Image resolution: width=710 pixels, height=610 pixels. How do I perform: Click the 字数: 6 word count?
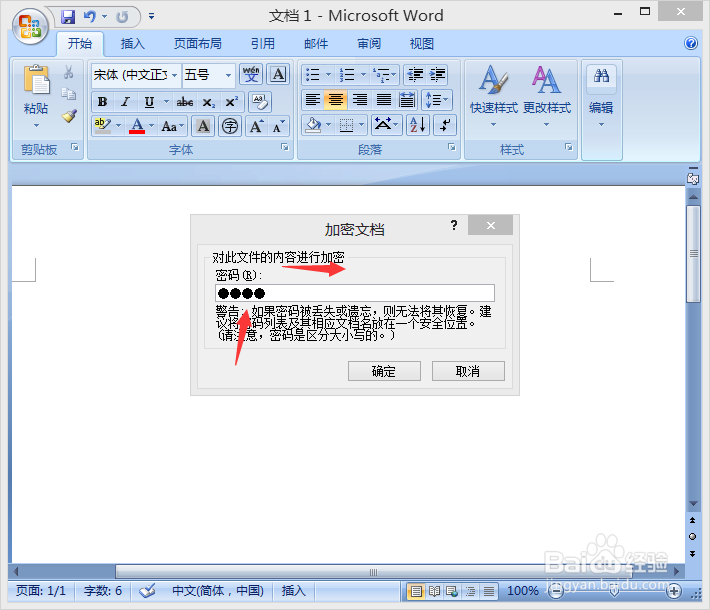point(103,591)
